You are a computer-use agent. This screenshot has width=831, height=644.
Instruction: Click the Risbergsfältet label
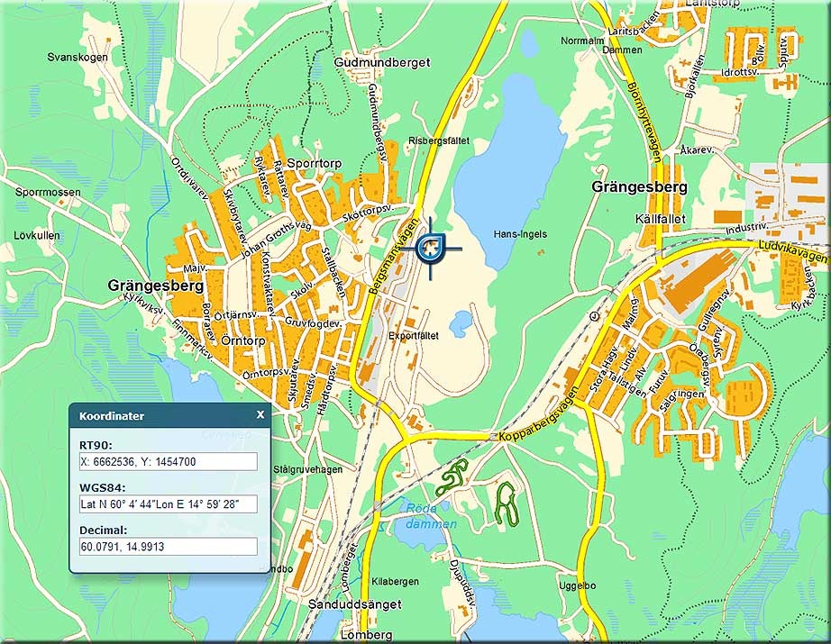click(x=439, y=141)
